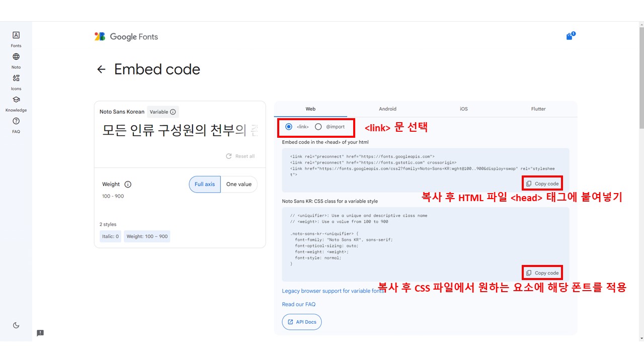Switch to the Android tab
Viewport: 644px width, 362px height.
click(x=387, y=109)
